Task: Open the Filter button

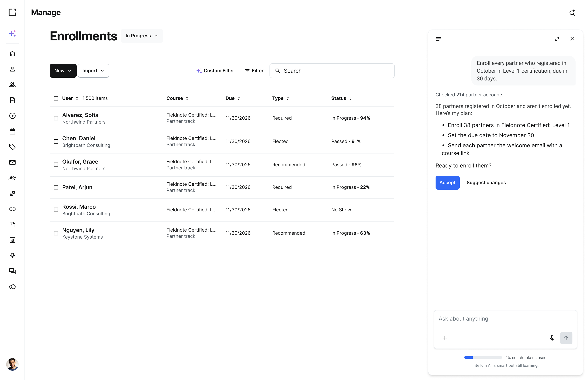Action: pyautogui.click(x=254, y=71)
